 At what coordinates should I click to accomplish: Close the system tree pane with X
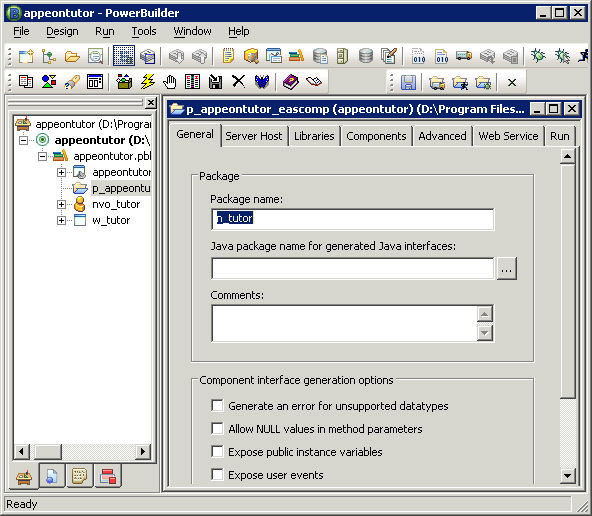(x=151, y=103)
